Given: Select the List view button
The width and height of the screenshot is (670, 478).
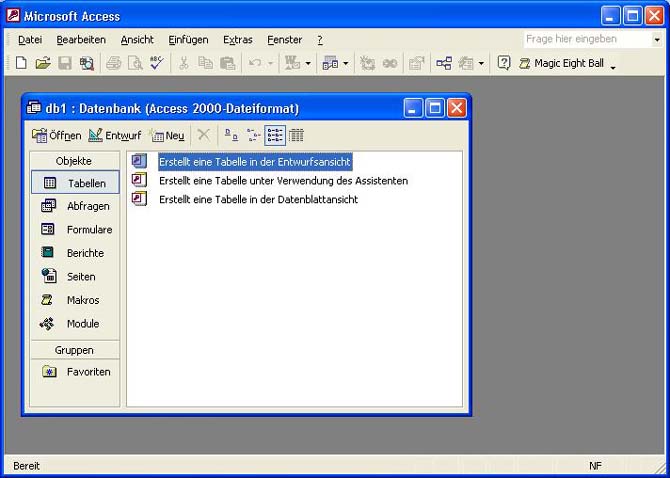Looking at the screenshot, I should tap(275, 135).
